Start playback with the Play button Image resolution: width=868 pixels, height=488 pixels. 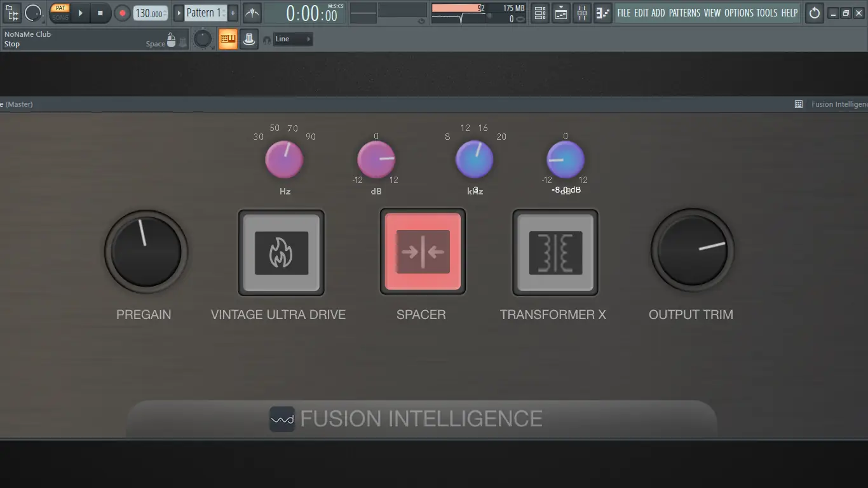[x=80, y=13]
